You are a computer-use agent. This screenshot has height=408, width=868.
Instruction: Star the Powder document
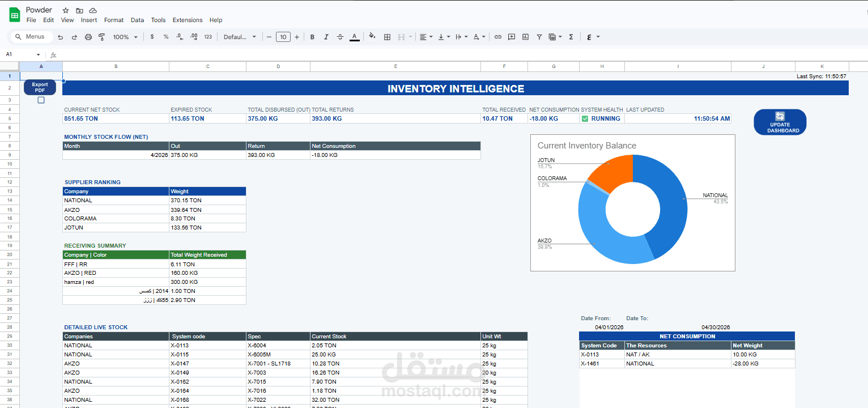point(66,11)
